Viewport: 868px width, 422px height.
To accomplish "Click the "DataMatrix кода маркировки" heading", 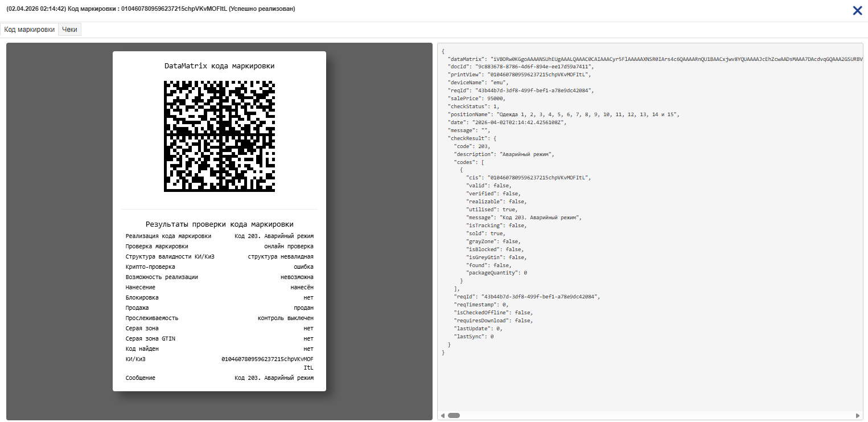I will (219, 66).
